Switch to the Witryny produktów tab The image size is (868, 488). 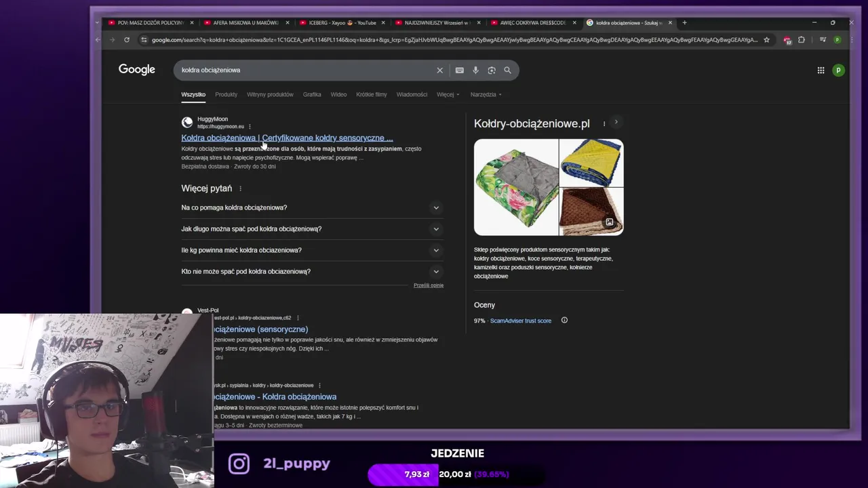click(x=270, y=94)
